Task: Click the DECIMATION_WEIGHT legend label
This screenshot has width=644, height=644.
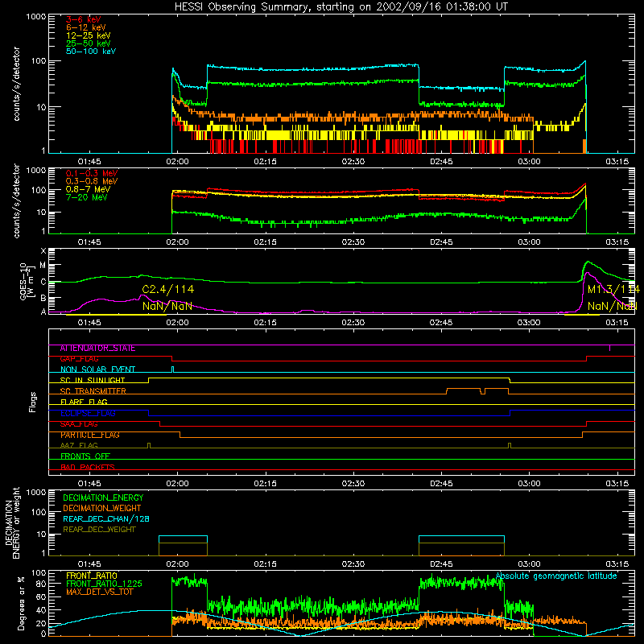Action: pyautogui.click(x=102, y=509)
